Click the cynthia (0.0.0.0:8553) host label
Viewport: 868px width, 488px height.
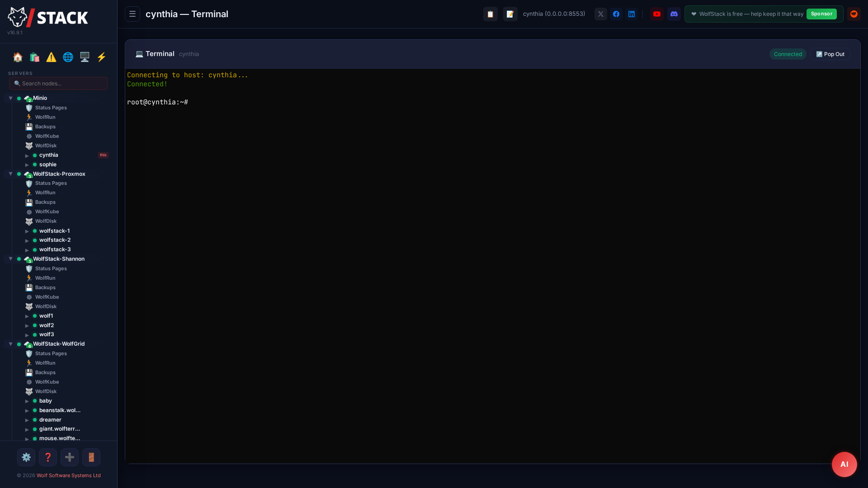tap(554, 14)
